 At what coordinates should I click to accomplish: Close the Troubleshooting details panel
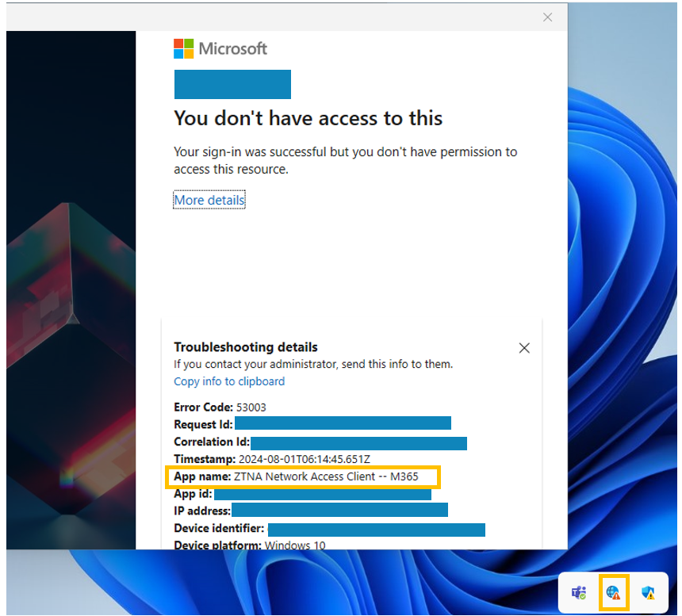click(x=524, y=348)
